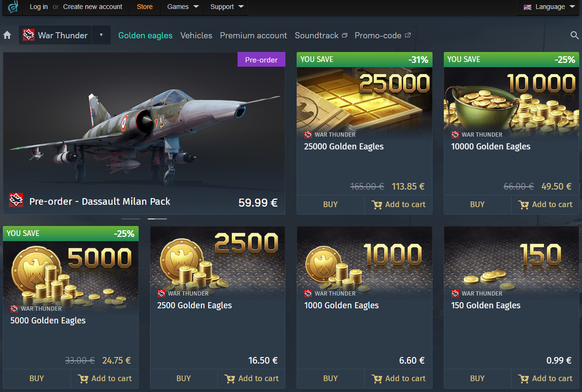
Task: Switch to the Vehicles tab
Action: click(x=196, y=35)
